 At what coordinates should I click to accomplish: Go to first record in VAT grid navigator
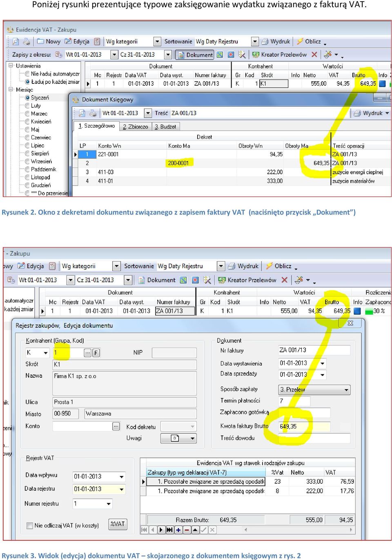pyautogui.click(x=144, y=530)
